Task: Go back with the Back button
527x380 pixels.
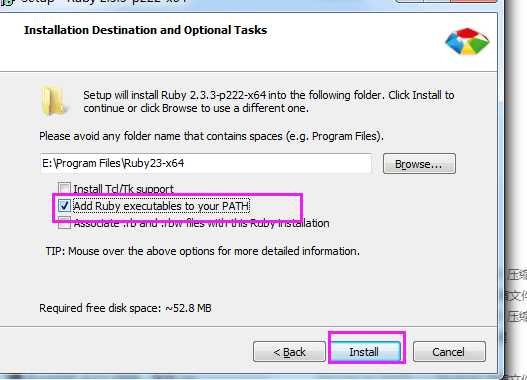Action: point(289,352)
